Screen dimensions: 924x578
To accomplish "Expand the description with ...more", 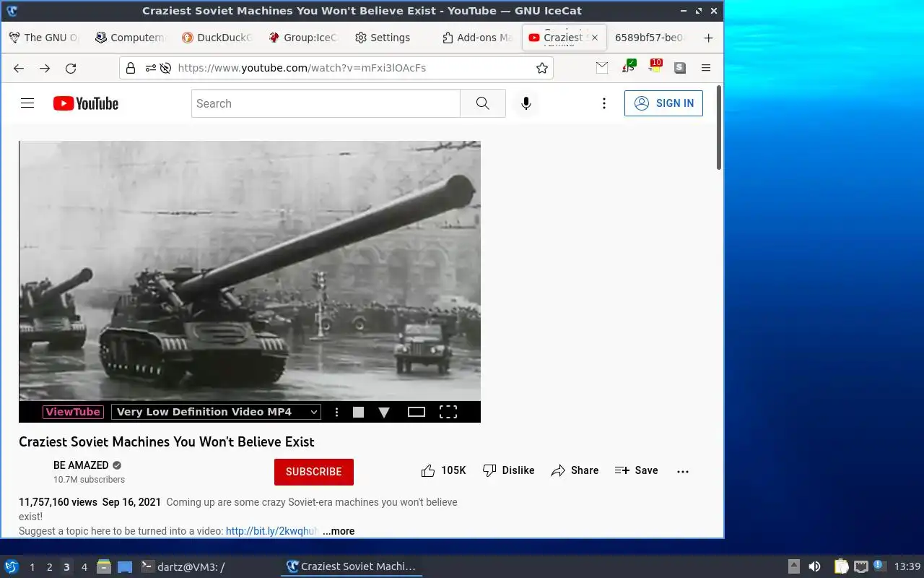I will [x=339, y=531].
